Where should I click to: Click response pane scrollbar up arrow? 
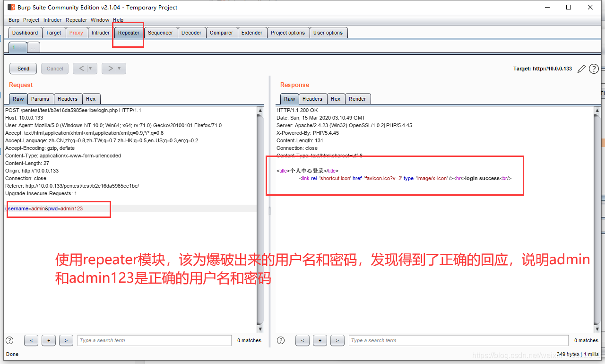(x=597, y=111)
